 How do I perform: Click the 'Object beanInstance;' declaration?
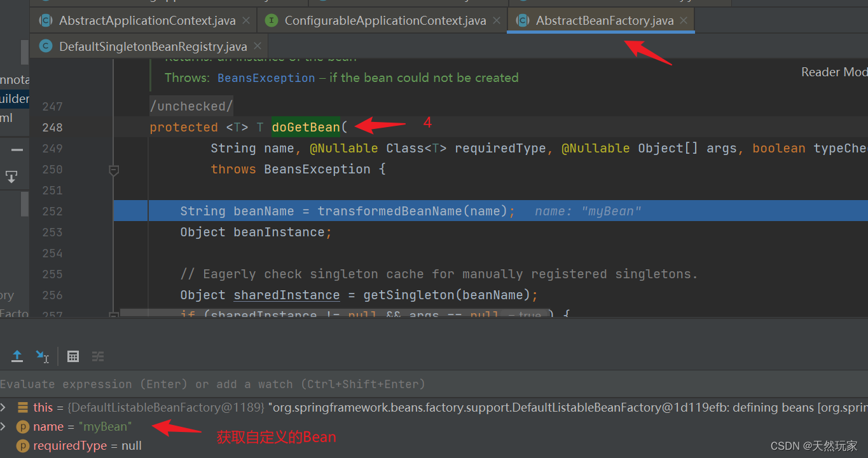256,232
